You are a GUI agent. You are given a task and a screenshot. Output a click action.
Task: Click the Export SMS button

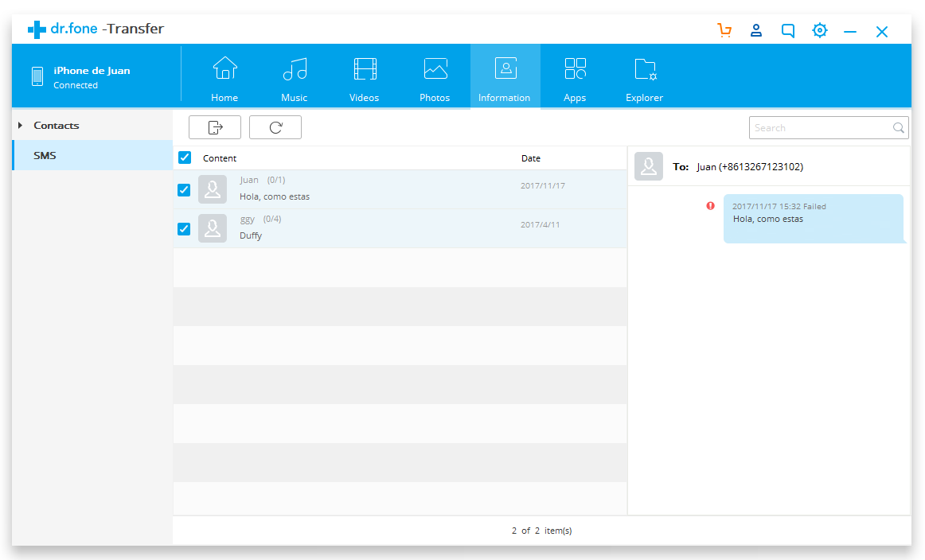coord(215,127)
